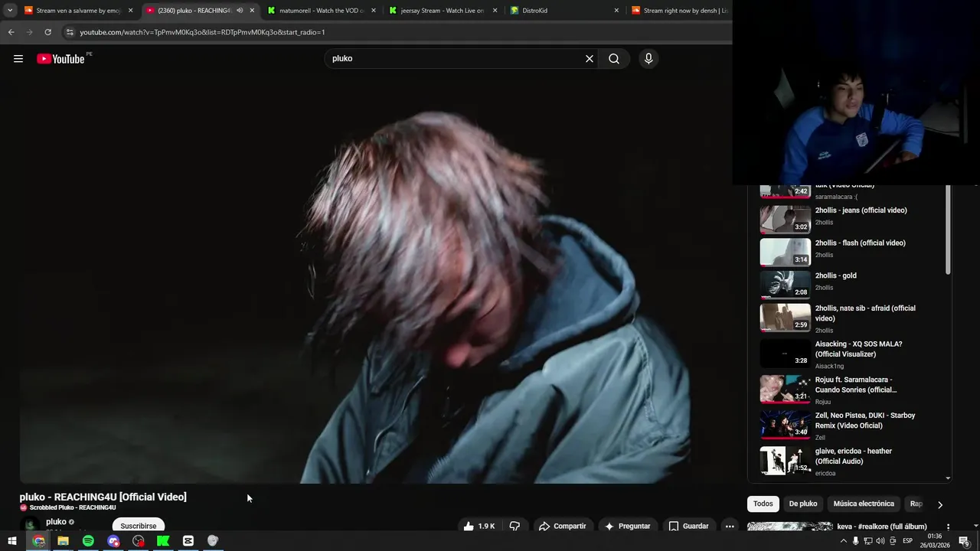Like the video (1.9 K)
The width and height of the screenshot is (980, 551).
click(479, 526)
